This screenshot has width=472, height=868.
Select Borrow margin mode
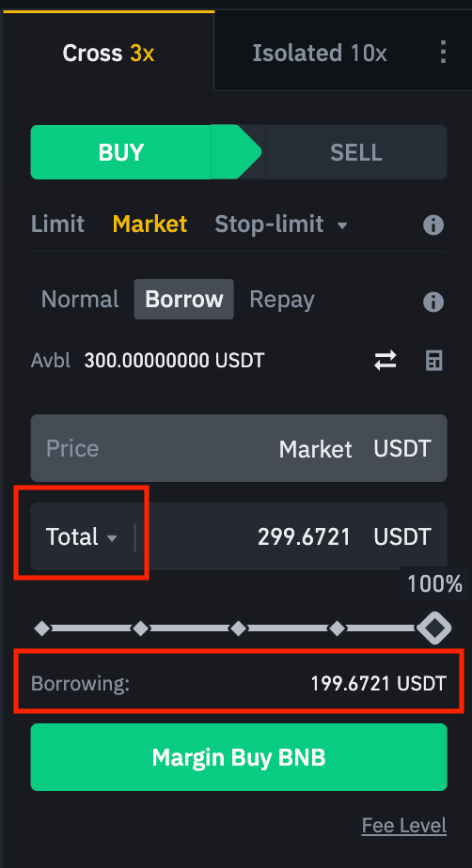[184, 300]
